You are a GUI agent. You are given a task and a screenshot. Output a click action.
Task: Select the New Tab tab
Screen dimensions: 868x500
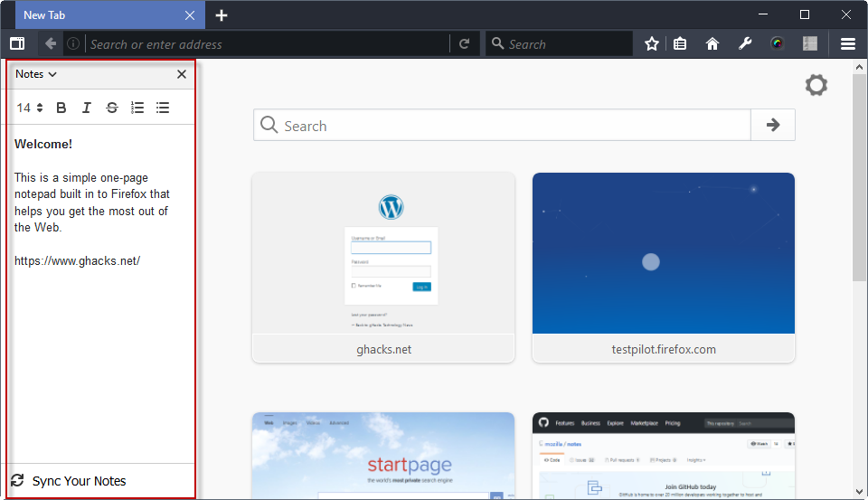click(x=109, y=15)
